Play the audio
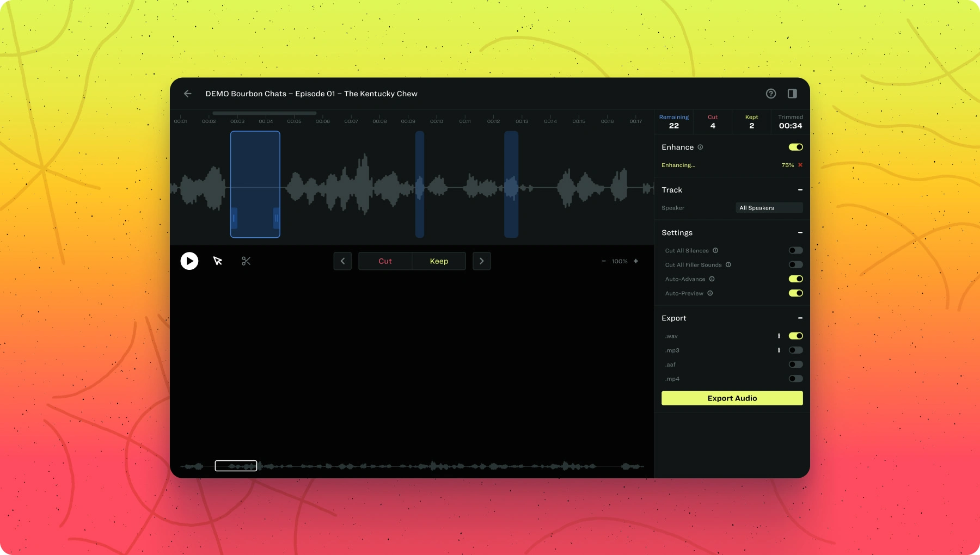Image resolution: width=980 pixels, height=555 pixels. (189, 261)
